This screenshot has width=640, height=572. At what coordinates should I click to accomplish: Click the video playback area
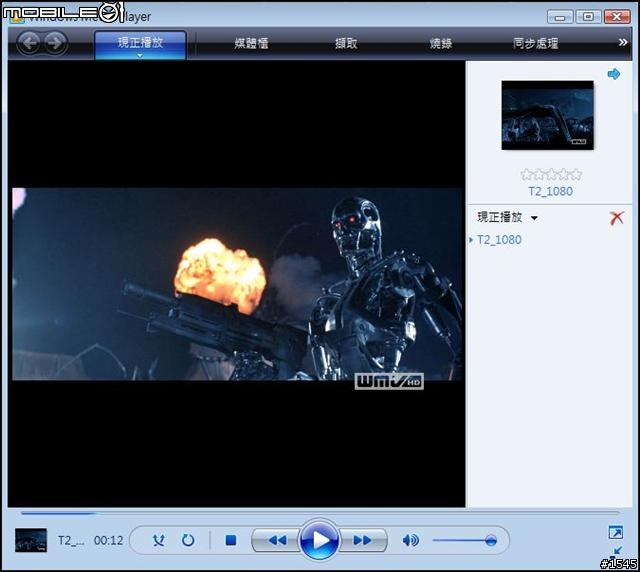(x=236, y=284)
